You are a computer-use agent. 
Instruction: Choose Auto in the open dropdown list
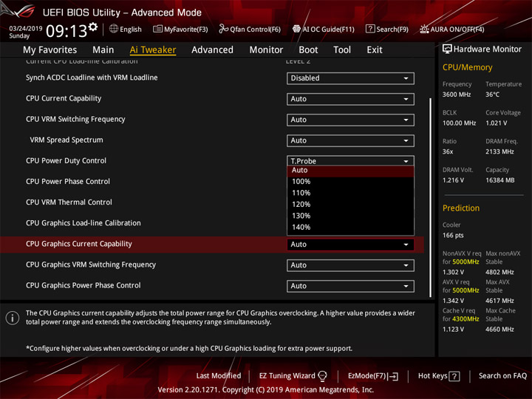click(x=350, y=171)
